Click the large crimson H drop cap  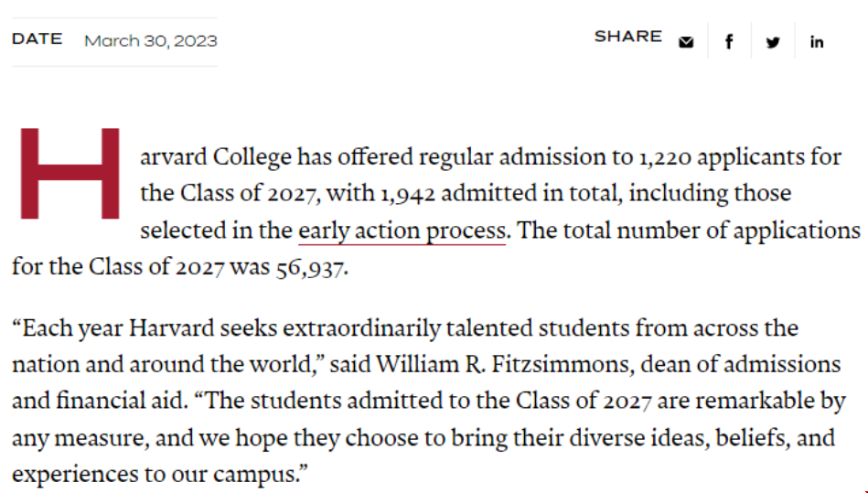pyautogui.click(x=70, y=173)
